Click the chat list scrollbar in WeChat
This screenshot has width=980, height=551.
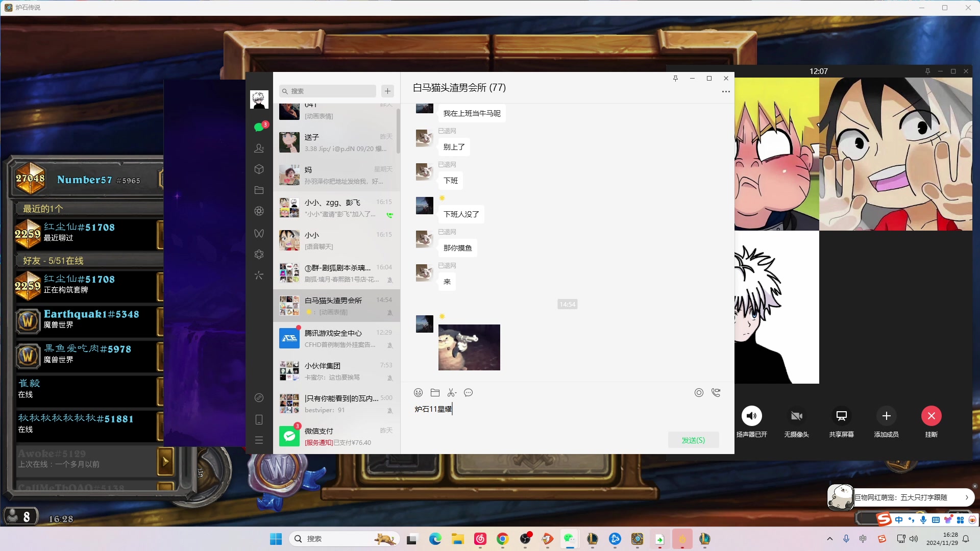[x=398, y=130]
